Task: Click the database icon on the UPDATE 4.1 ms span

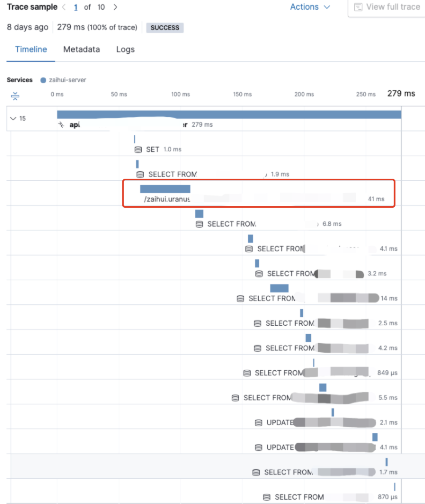Action: (x=258, y=447)
